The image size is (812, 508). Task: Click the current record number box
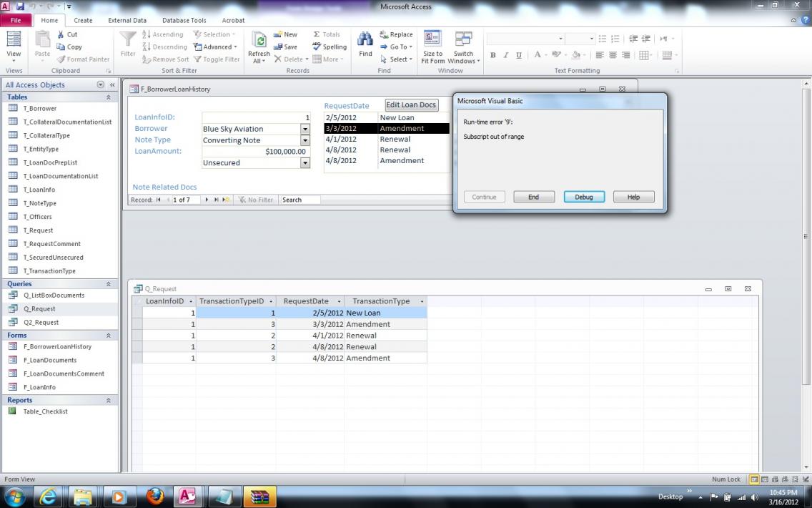click(186, 200)
